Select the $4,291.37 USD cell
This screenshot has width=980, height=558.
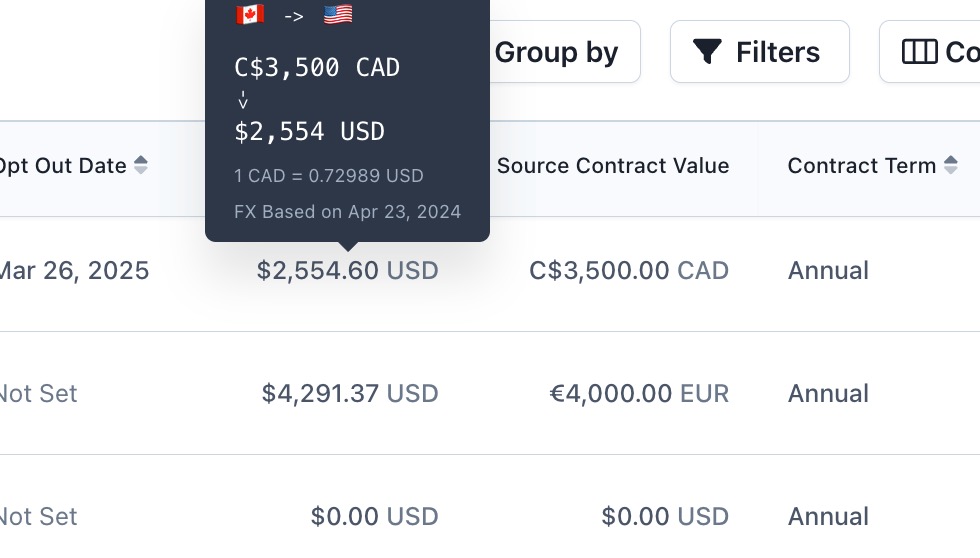point(350,394)
